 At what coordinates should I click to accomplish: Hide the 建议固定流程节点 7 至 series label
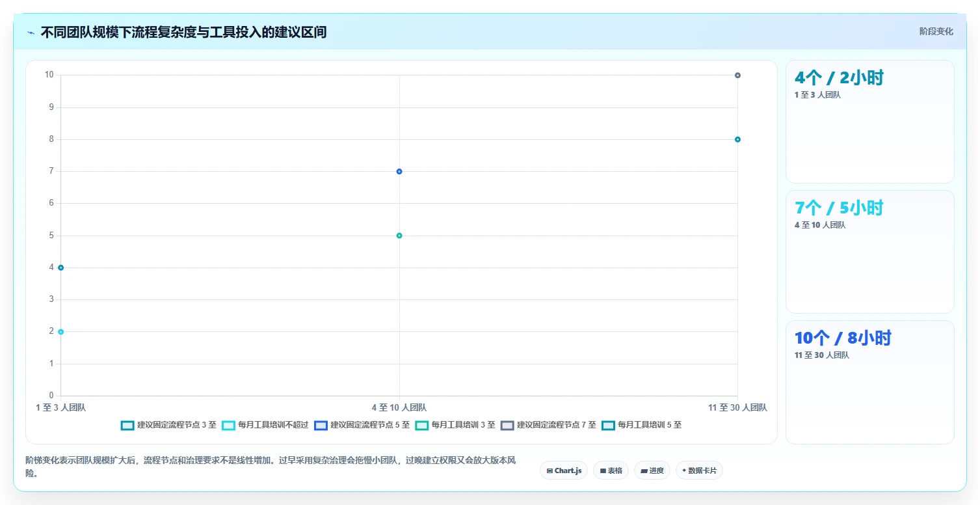pos(557,425)
